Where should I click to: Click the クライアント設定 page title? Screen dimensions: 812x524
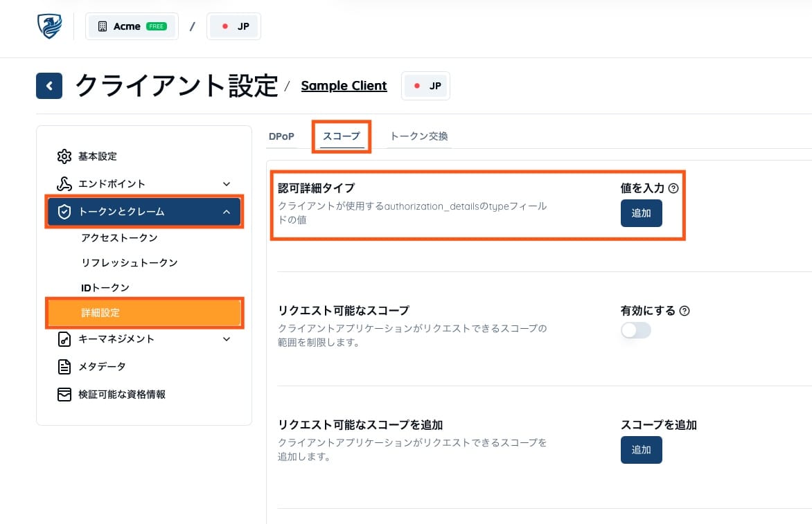(177, 86)
